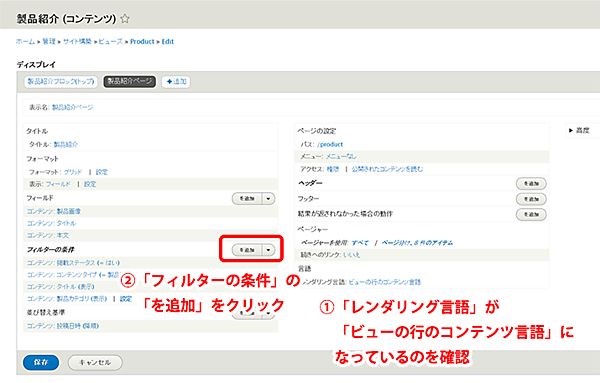Select the 製品紹介ページ display tab

129,81
